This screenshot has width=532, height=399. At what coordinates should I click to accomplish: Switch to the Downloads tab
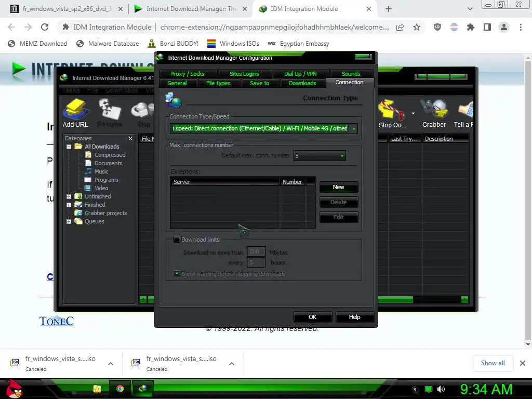point(302,83)
